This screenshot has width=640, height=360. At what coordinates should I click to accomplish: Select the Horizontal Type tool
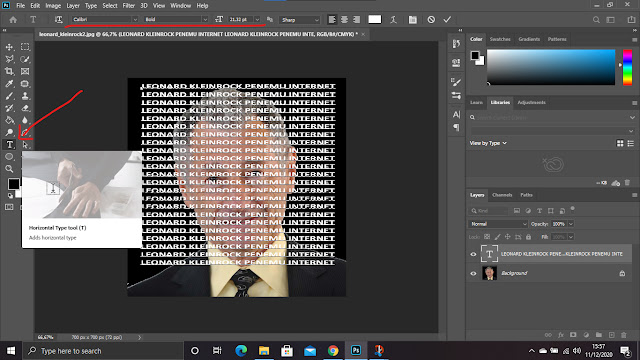point(9,144)
